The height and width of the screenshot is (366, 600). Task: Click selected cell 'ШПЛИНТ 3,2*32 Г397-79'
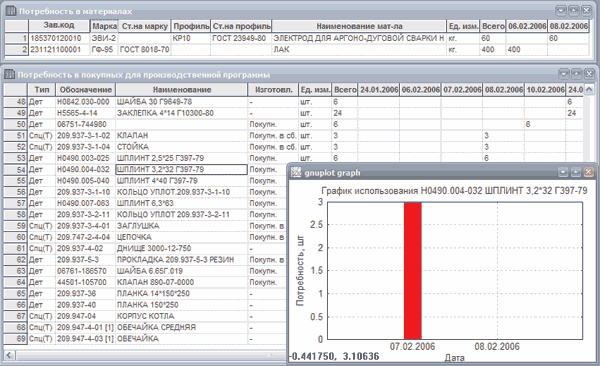(182, 169)
